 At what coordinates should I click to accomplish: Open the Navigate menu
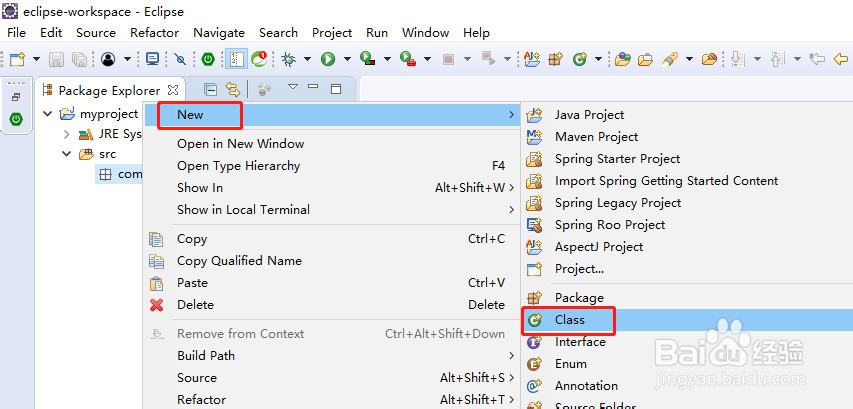click(219, 33)
